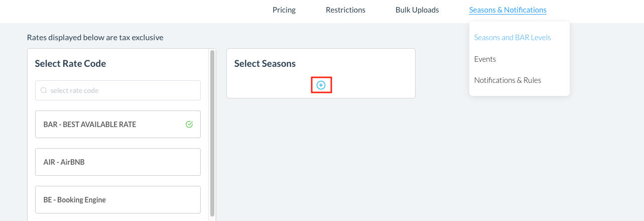Select the BAR - BEST AVAILABLE RATE card
This screenshot has height=221, width=644.
click(110, 124)
